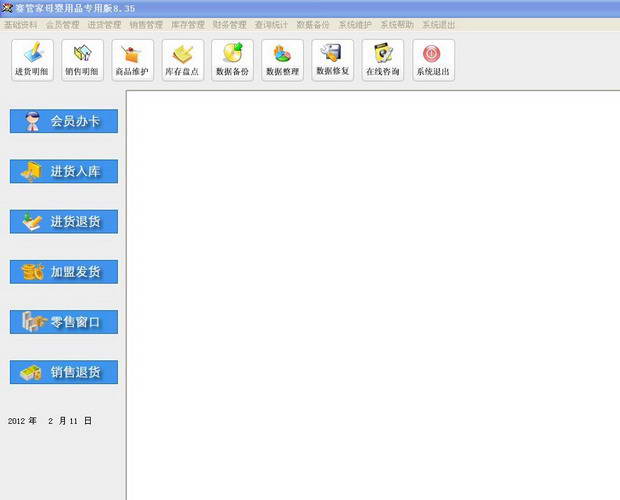Image resolution: width=620 pixels, height=500 pixels.
Task: Click the 数据备份 disc icon
Action: click(232, 60)
